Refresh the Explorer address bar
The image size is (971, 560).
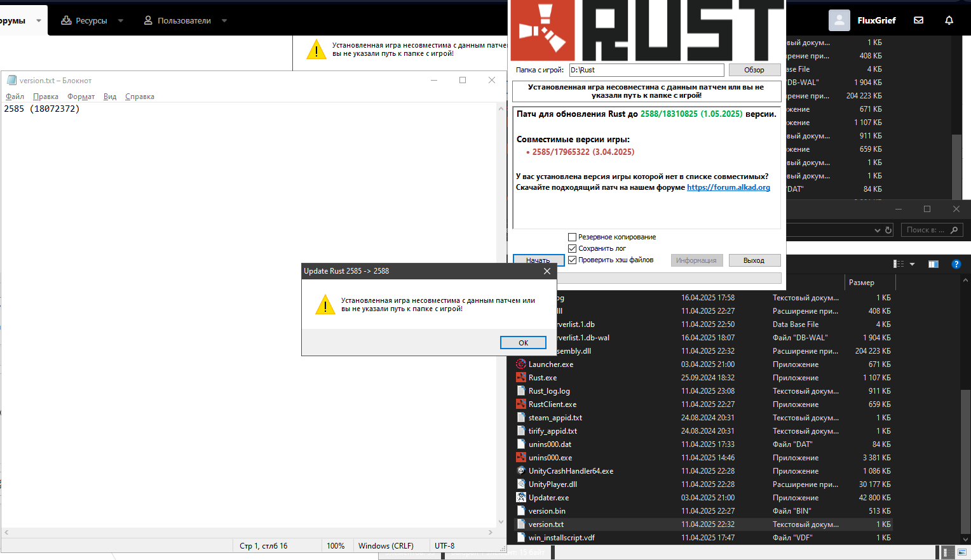pos(888,230)
